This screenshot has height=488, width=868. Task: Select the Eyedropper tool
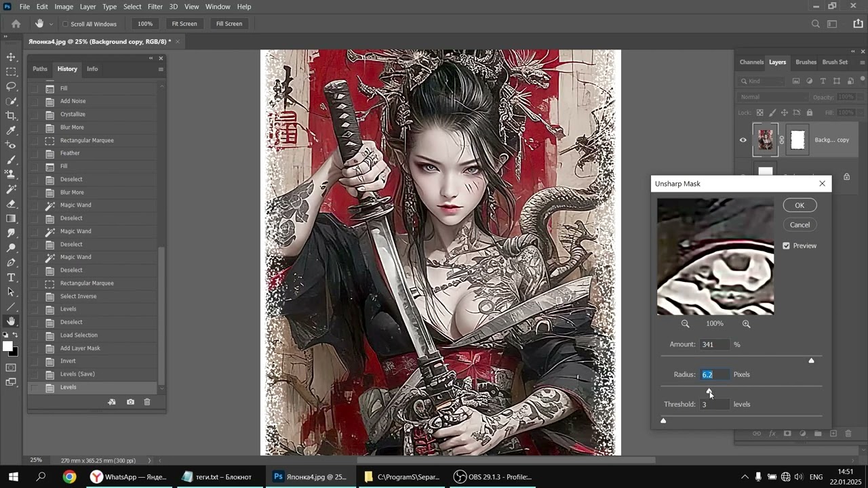point(11,131)
